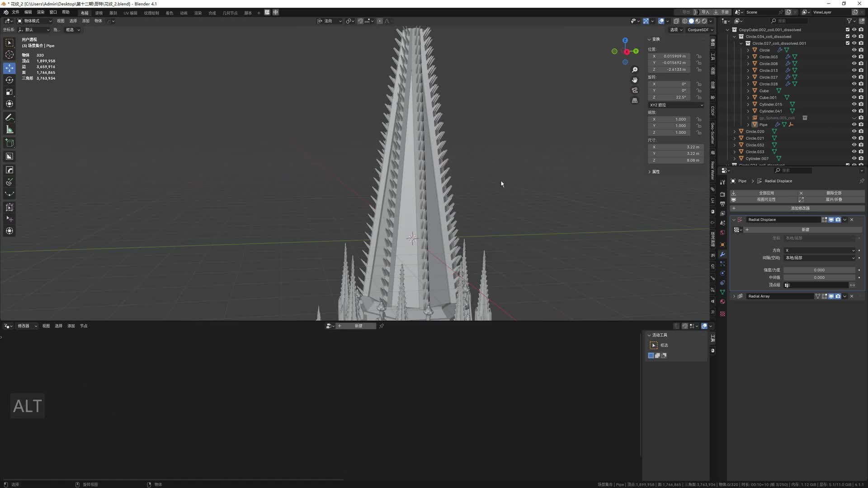Toggle exclude checkbox for CopyCube.002_coll.001_dissolved
868x488 pixels.
[x=848, y=30]
